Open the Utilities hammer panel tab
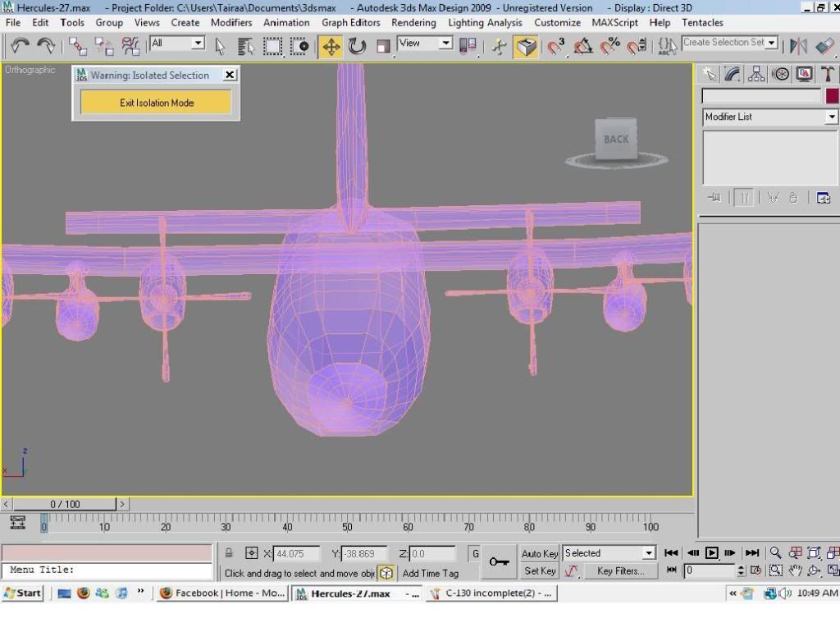Image resolution: width=840 pixels, height=623 pixels. pyautogui.click(x=828, y=74)
